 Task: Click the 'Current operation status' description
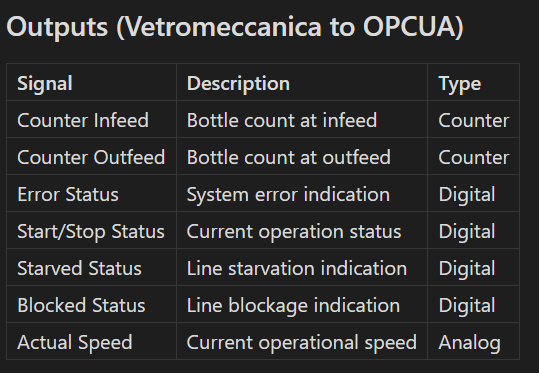click(294, 231)
